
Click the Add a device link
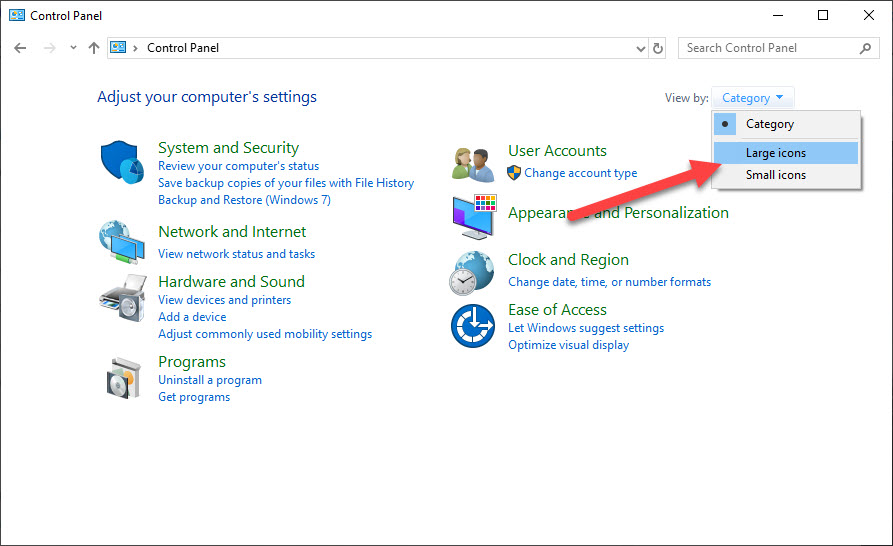coord(192,317)
